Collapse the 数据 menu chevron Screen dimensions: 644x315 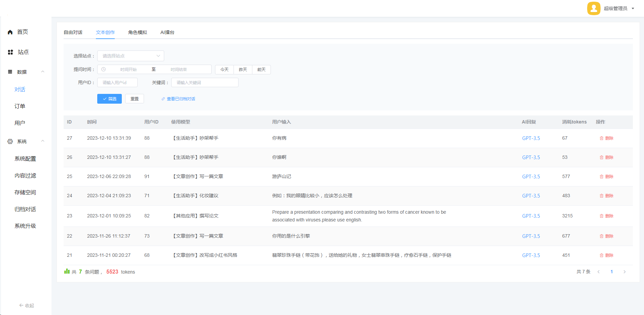click(x=43, y=72)
